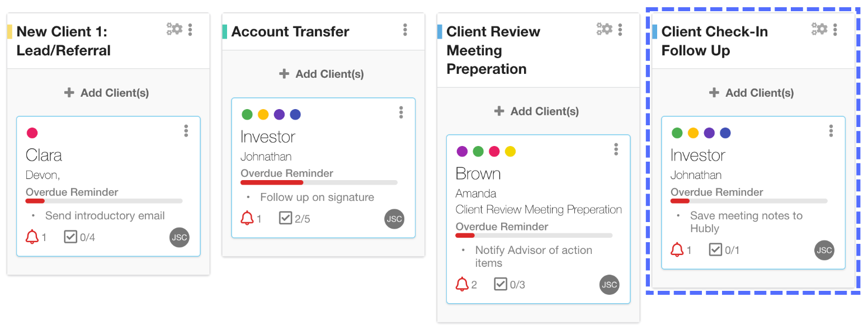This screenshot has height=330, width=868.
Task: Click bell icon showing 2 on Brown card
Action: coord(462,284)
